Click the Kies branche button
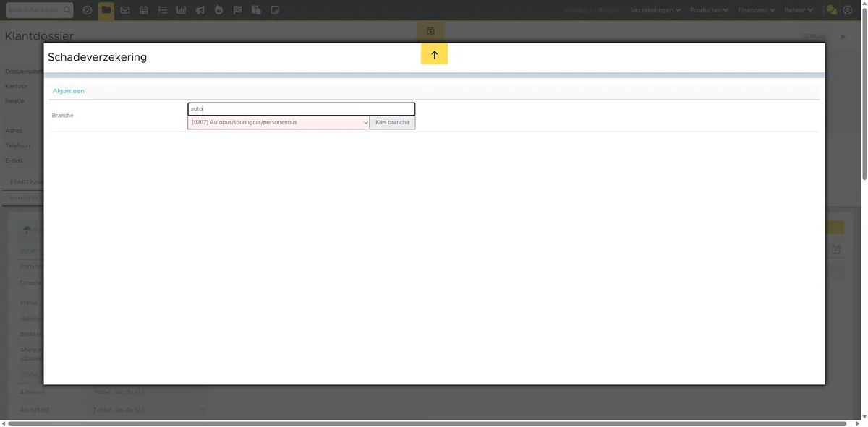 (x=392, y=123)
